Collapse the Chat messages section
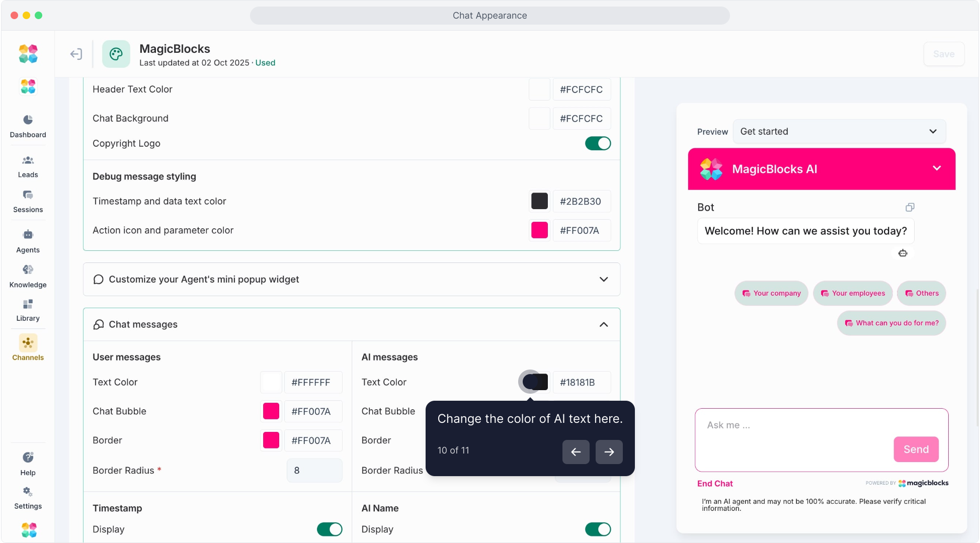The image size is (980, 543). coord(604,324)
